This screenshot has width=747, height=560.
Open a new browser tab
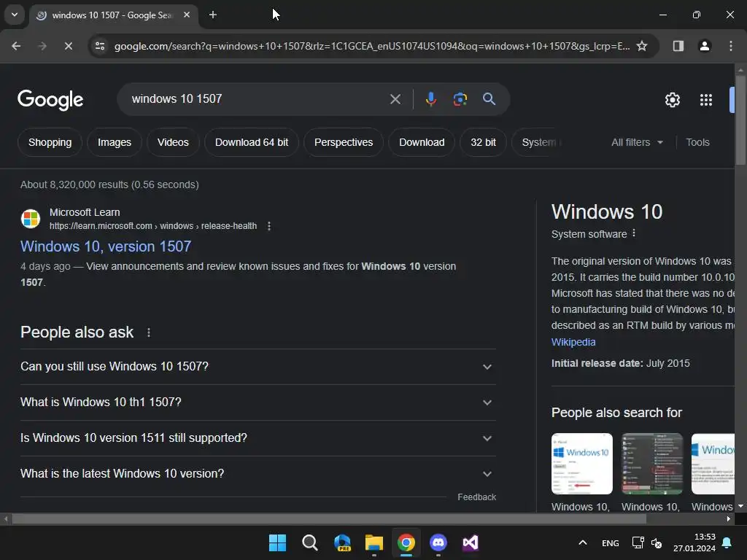213,15
